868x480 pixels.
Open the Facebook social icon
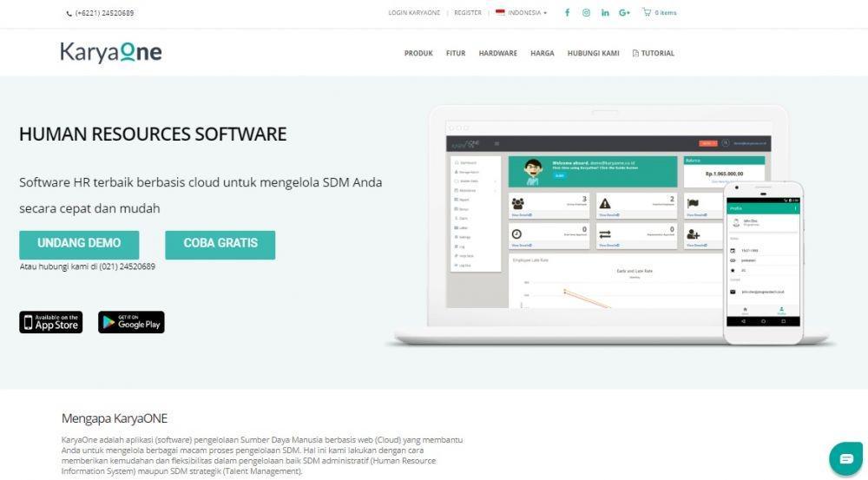(x=567, y=13)
